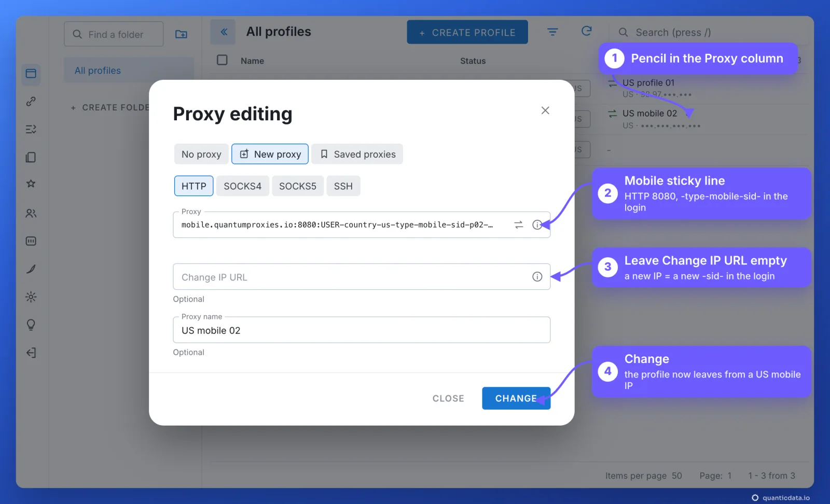Click the Change IP URL input field

click(362, 277)
